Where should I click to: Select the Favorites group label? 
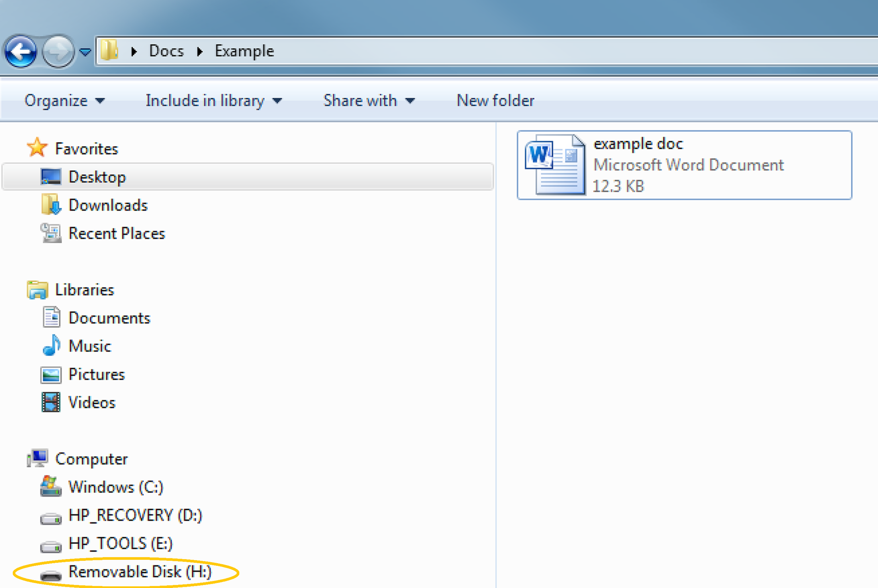tap(87, 149)
